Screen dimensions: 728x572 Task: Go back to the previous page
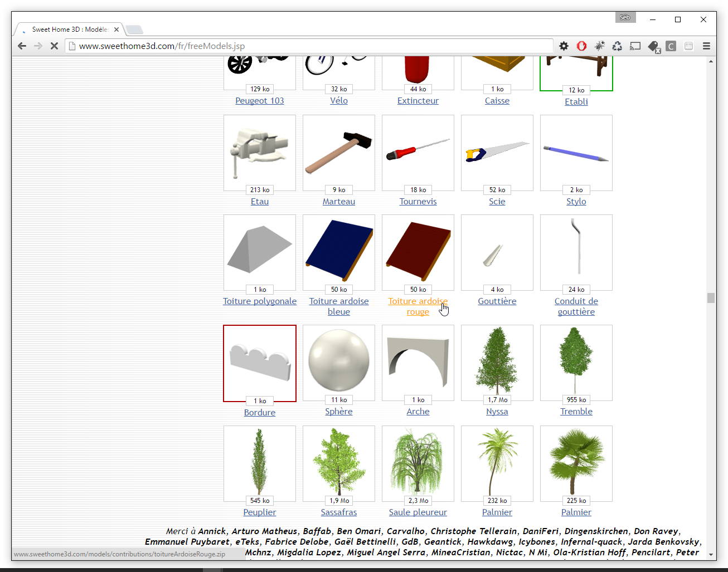pos(22,46)
